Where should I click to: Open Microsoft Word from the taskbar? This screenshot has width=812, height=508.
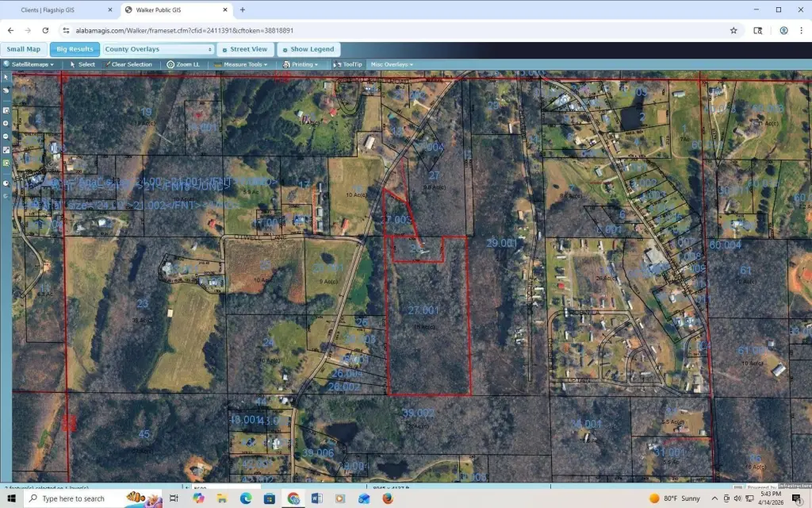tap(316, 498)
